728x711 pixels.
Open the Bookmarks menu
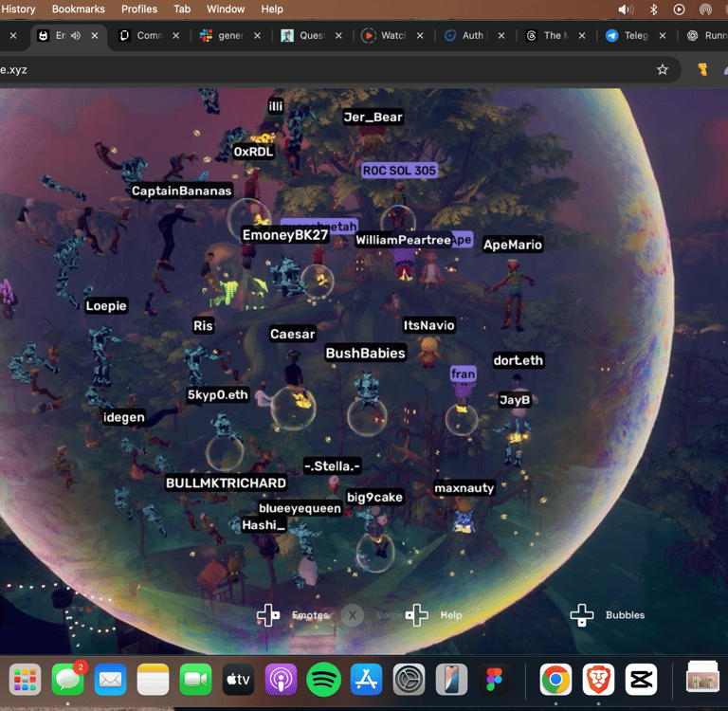click(79, 9)
